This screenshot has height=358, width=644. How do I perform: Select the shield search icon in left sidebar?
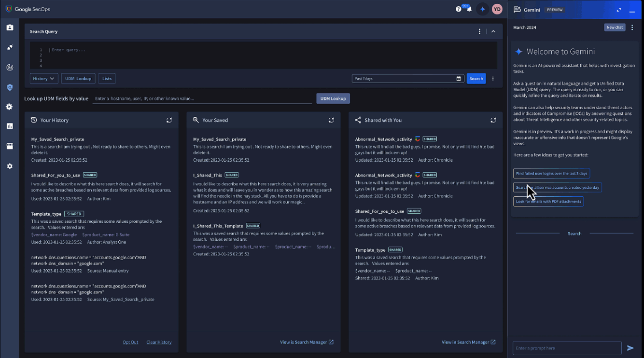pyautogui.click(x=9, y=87)
